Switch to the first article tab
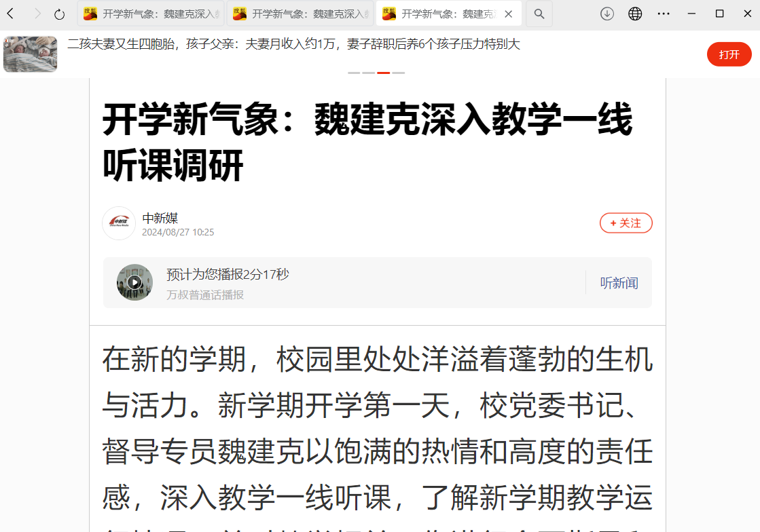 click(x=151, y=14)
